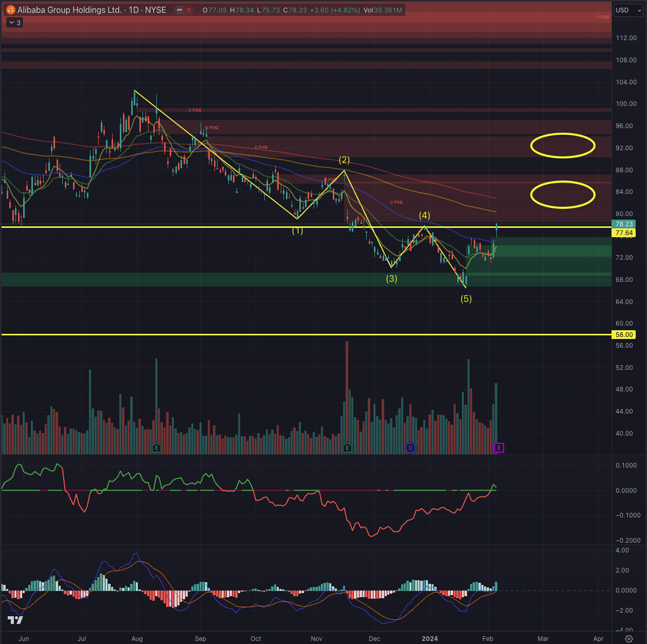Image resolution: width=647 pixels, height=644 pixels.
Task: Click the green E earnings marker in July
Action: click(x=157, y=448)
